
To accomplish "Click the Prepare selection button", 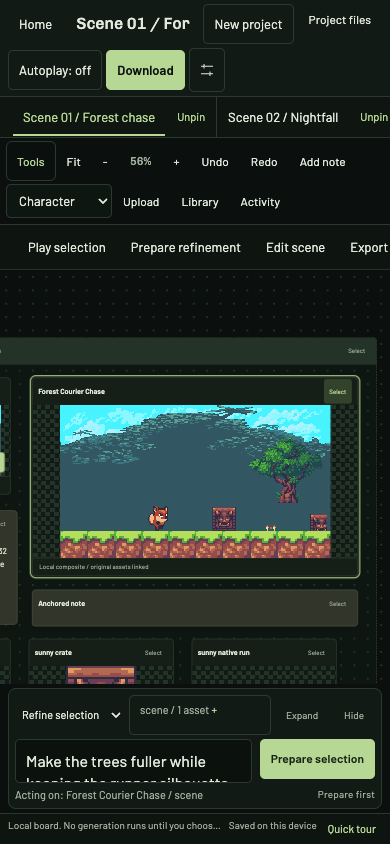I will [x=317, y=759].
